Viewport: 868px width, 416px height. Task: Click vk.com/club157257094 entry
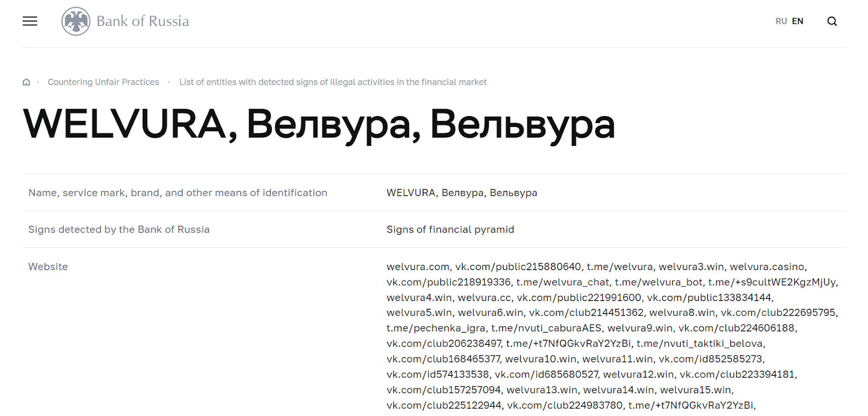point(444,389)
